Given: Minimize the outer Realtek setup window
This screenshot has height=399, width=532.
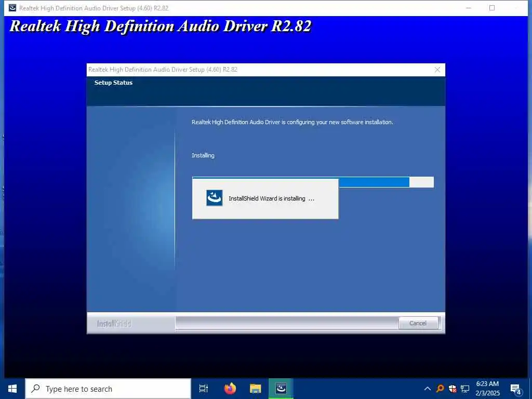Looking at the screenshot, I should [469, 8].
